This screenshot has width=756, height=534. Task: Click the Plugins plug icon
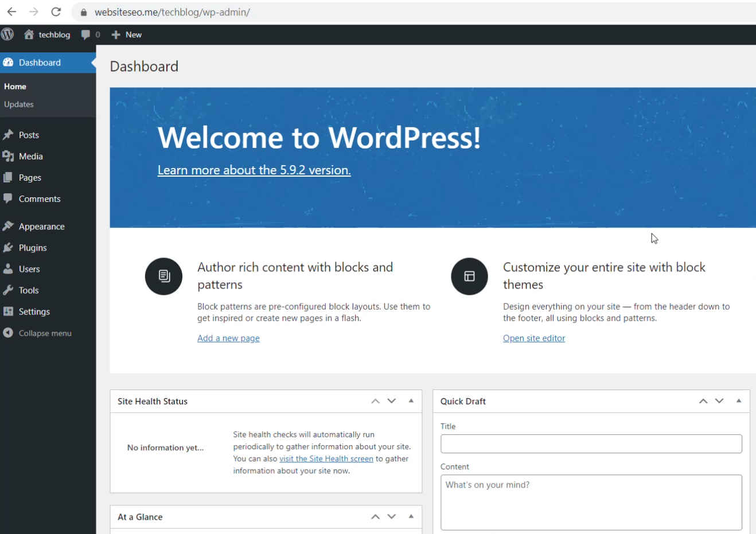(8, 247)
